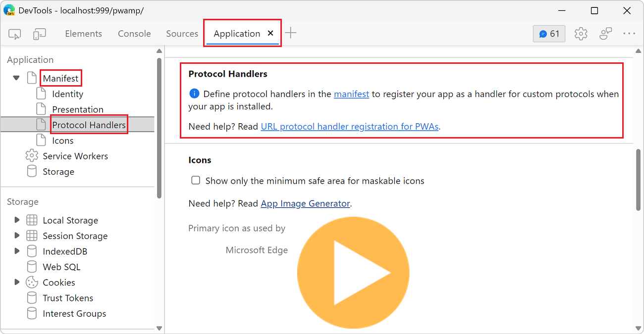Select the inspect element tool
The height and width of the screenshot is (334, 644).
tap(14, 34)
